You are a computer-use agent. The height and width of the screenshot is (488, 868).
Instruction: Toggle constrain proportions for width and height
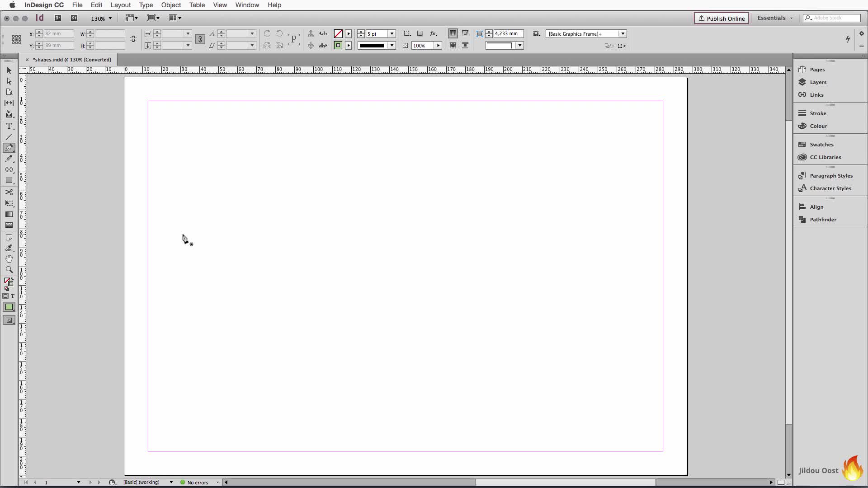point(133,39)
